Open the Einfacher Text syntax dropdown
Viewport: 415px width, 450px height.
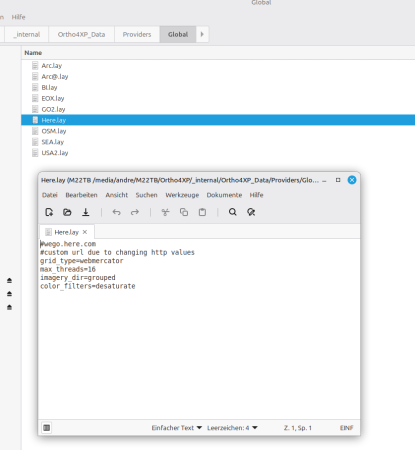pos(177,428)
